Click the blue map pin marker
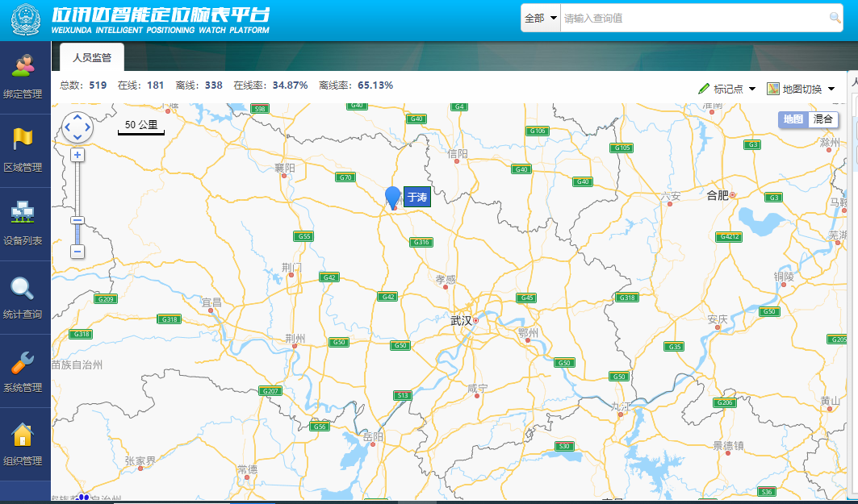The height and width of the screenshot is (504, 858). coord(393,197)
